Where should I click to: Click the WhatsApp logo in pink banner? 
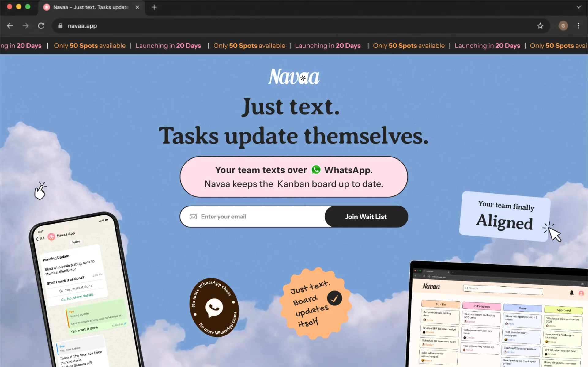[316, 170]
